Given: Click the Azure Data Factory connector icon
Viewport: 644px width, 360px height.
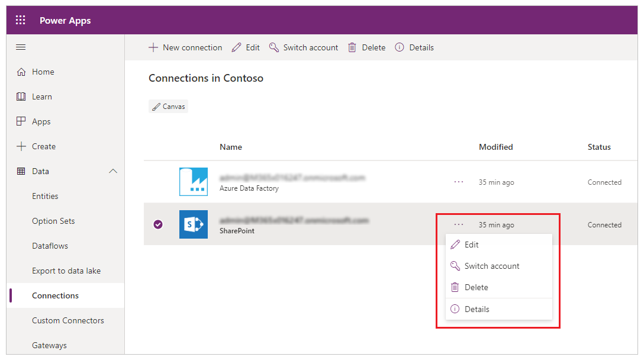Looking at the screenshot, I should [x=194, y=182].
